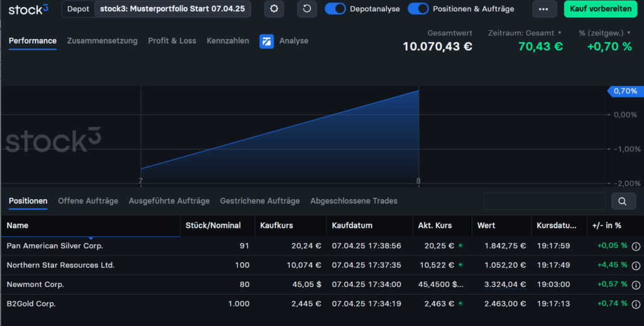Toggle the Positionen & Aufträge switch
The height and width of the screenshot is (326, 644).
click(x=418, y=9)
